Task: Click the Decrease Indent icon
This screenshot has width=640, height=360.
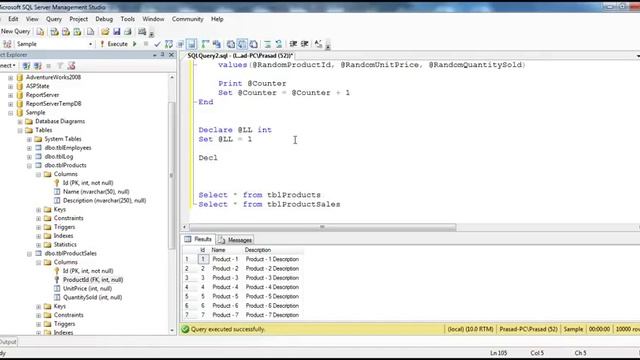Action: point(293,44)
